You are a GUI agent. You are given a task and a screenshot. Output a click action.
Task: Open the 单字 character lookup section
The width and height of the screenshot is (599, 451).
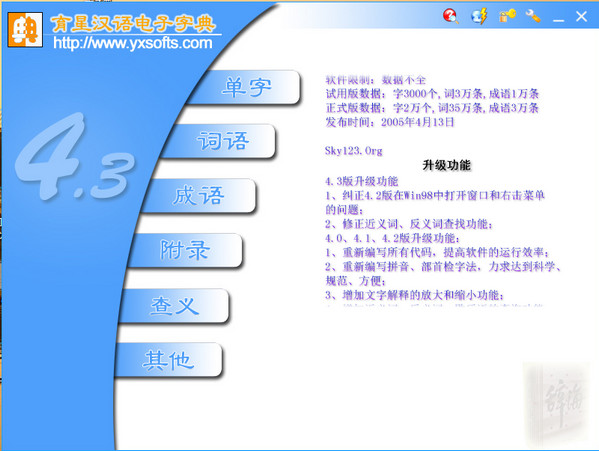pyautogui.click(x=246, y=87)
